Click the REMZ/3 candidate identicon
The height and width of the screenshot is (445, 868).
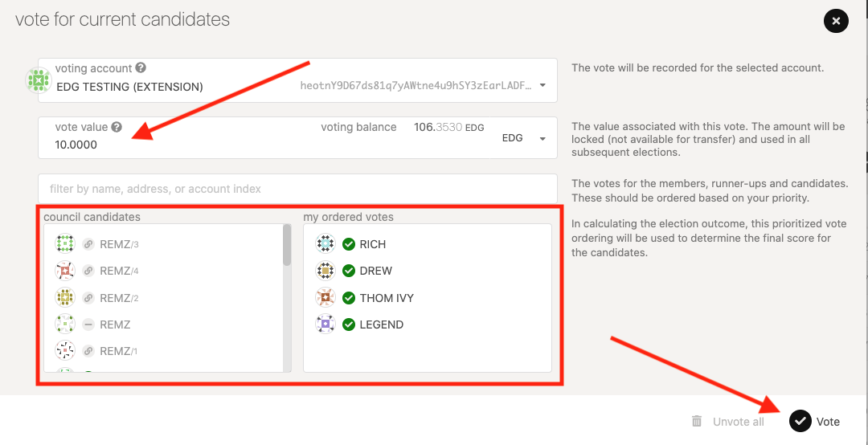[65, 244]
